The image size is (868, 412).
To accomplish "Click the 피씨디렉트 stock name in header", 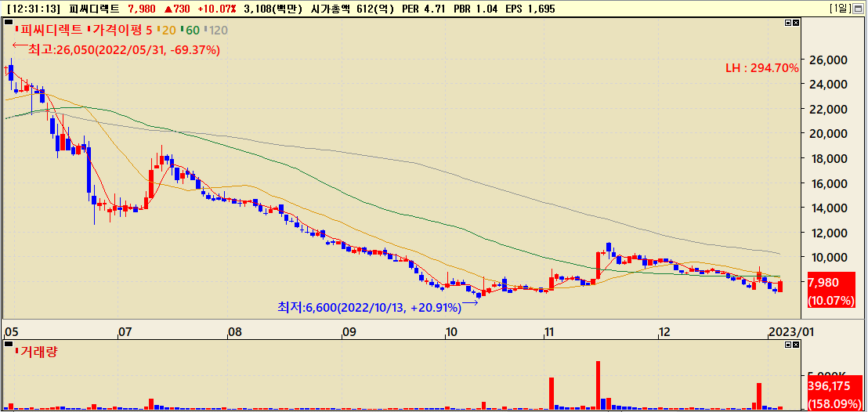I will point(94,9).
